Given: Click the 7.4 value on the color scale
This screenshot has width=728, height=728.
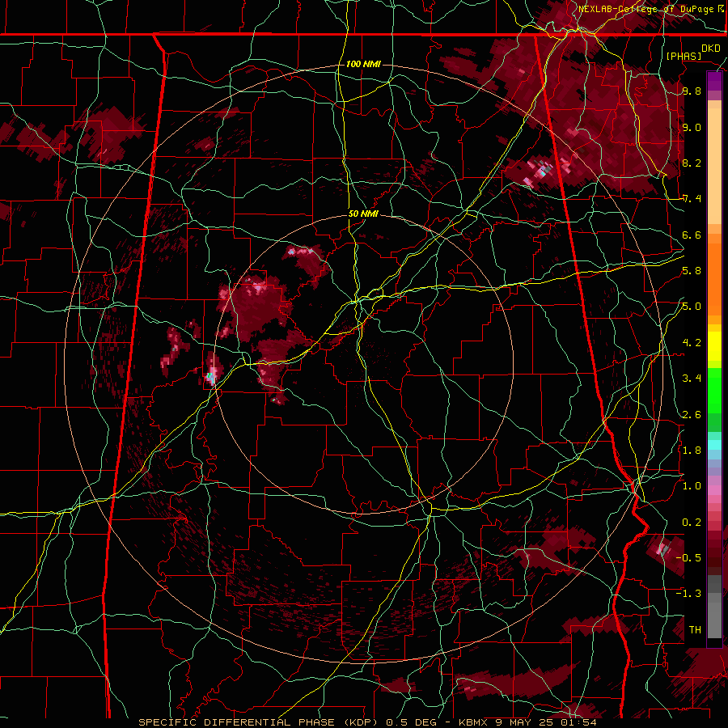Looking at the screenshot, I should (692, 199).
